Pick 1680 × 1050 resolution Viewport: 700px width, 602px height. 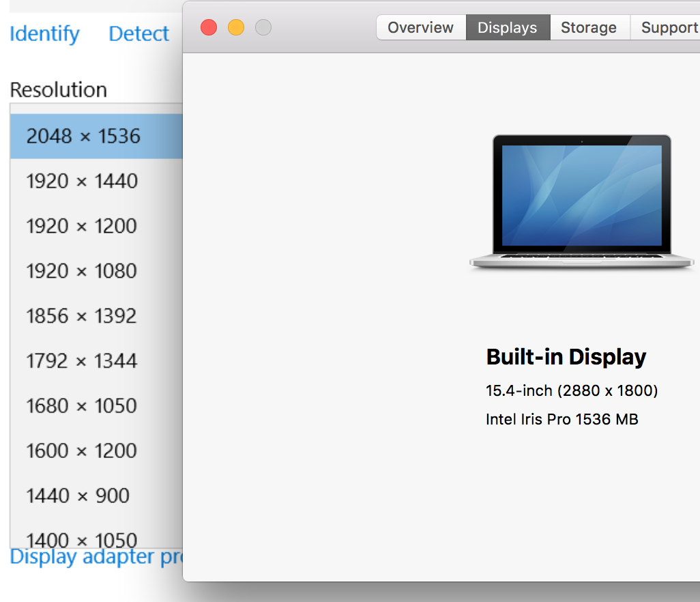tap(96, 406)
